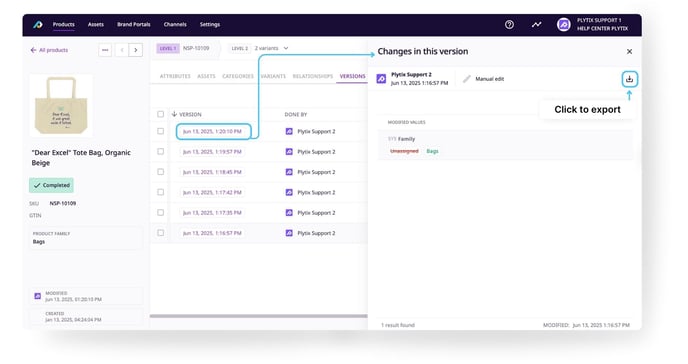
Task: Go to next product arrow
Action: click(136, 50)
